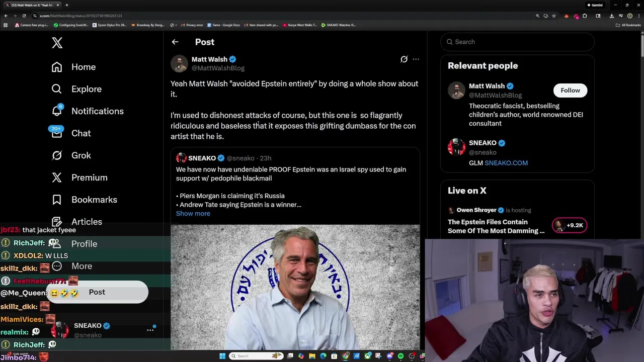
Task: Open the apps grid in bookmarks bar
Action: click(6, 25)
